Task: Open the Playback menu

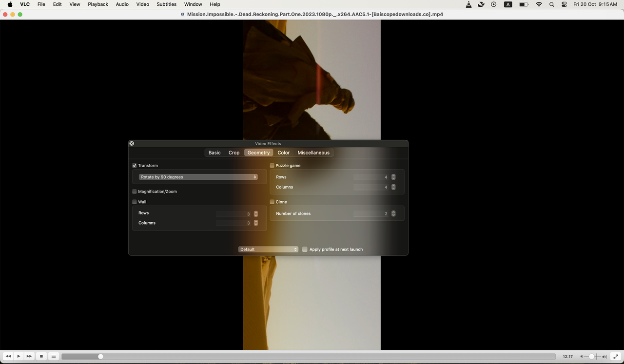Action: (97, 4)
